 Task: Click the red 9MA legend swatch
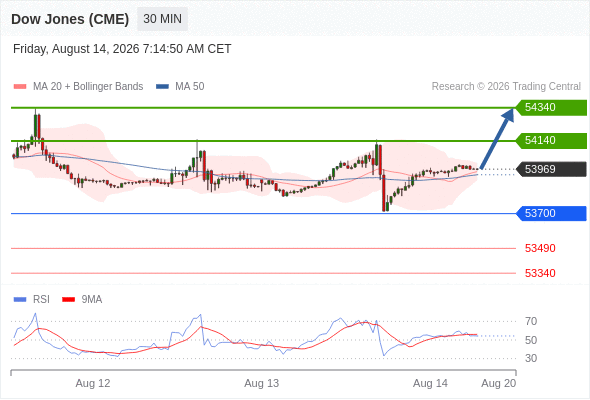[x=68, y=300]
